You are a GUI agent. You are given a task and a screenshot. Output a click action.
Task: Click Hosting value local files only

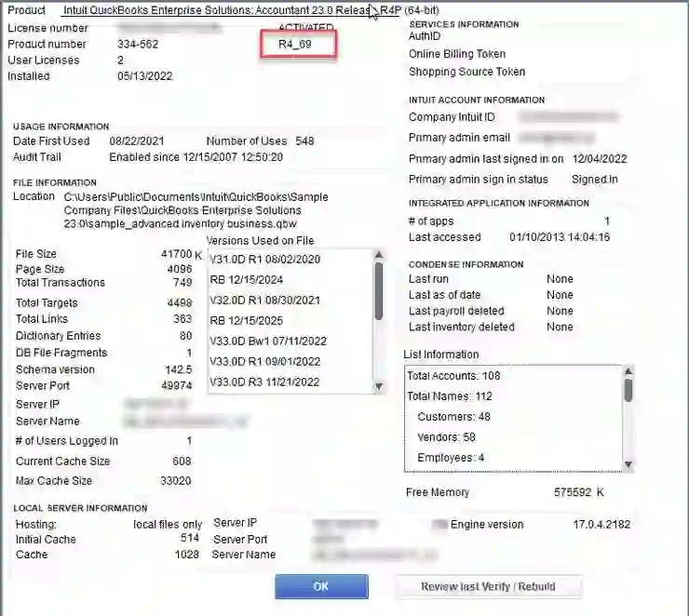click(168, 525)
